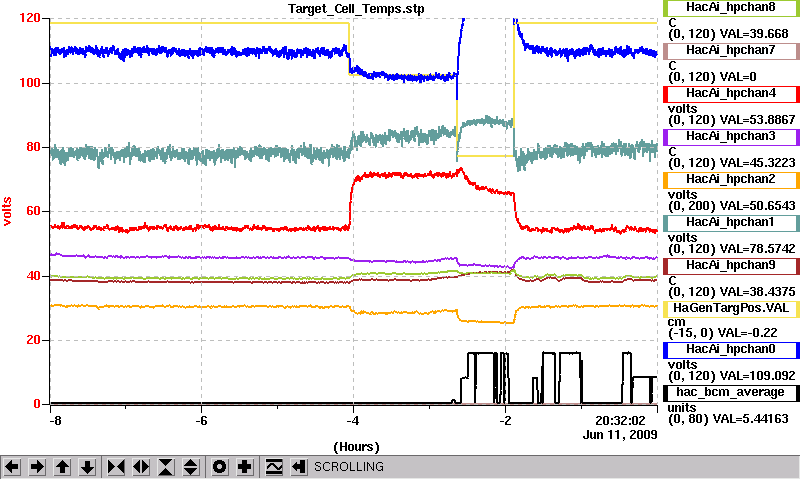Image resolution: width=800 pixels, height=479 pixels.
Task: Expand the vertical axis with up-down triangles icon
Action: click(x=191, y=467)
